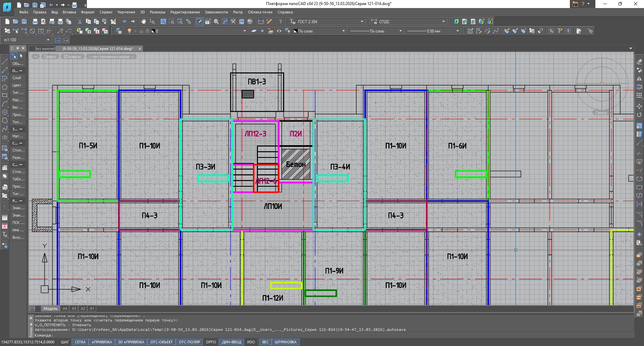Click the Rotate icon in right toolbar
The width and height of the screenshot is (644, 346).
click(639, 115)
